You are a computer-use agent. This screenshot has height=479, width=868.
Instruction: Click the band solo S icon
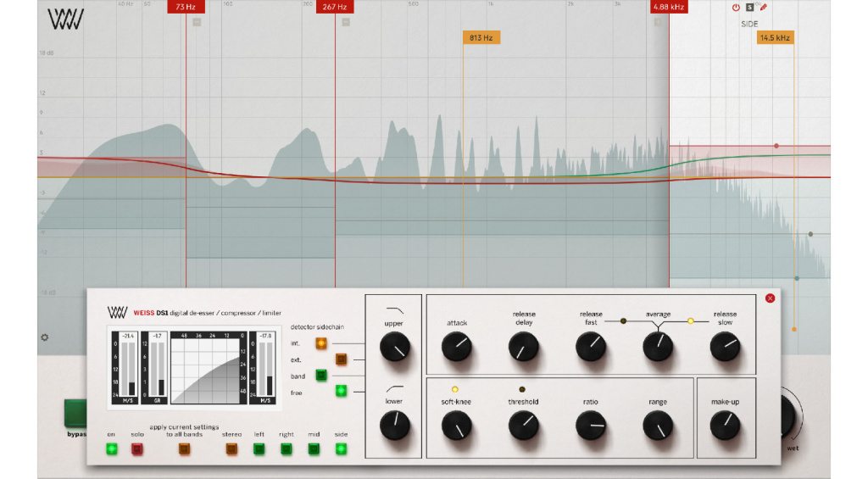749,7
